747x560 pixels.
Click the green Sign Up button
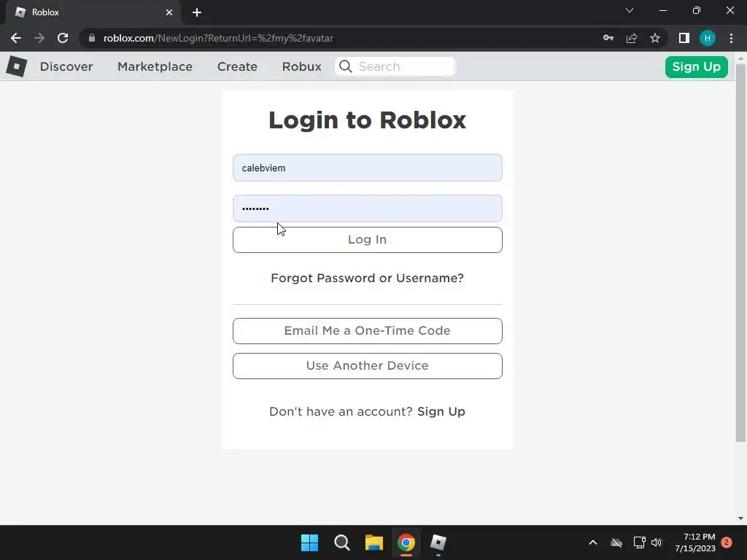click(697, 66)
